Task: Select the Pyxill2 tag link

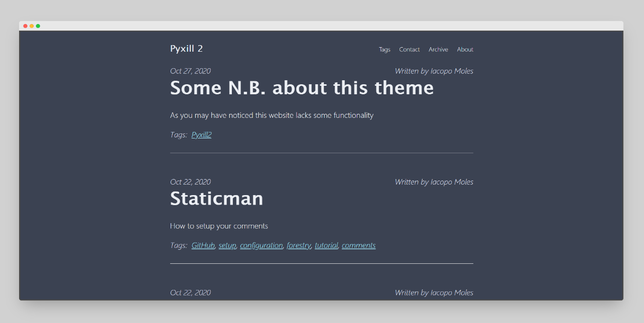Action: (201, 135)
